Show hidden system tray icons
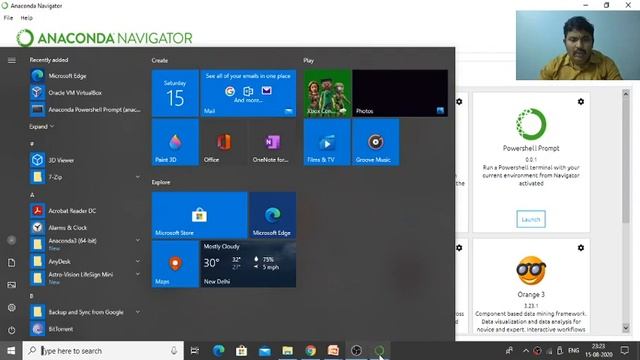This screenshot has height=360, width=640. [x=526, y=351]
